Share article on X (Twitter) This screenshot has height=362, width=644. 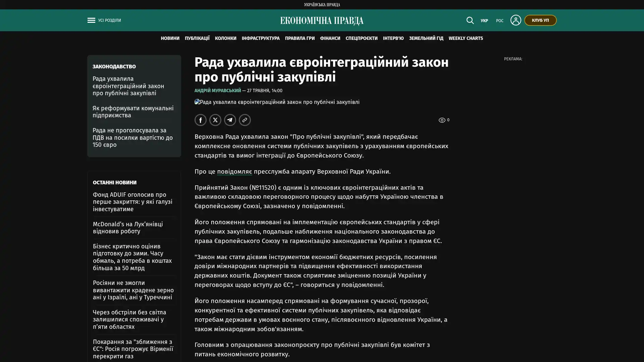pyautogui.click(x=215, y=120)
